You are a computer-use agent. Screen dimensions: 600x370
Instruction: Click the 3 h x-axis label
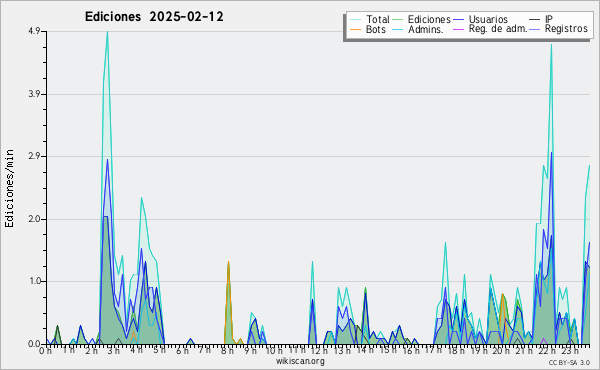point(114,350)
